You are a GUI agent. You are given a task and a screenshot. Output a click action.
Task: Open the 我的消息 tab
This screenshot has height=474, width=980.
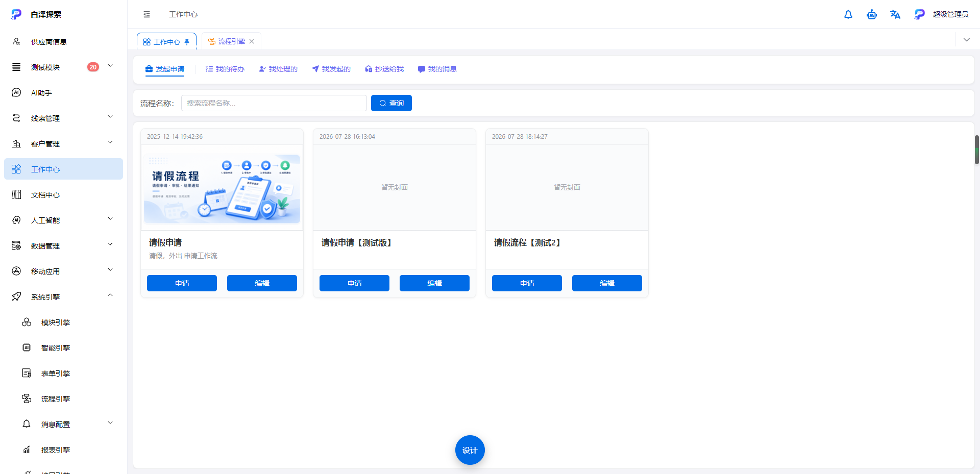(437, 69)
